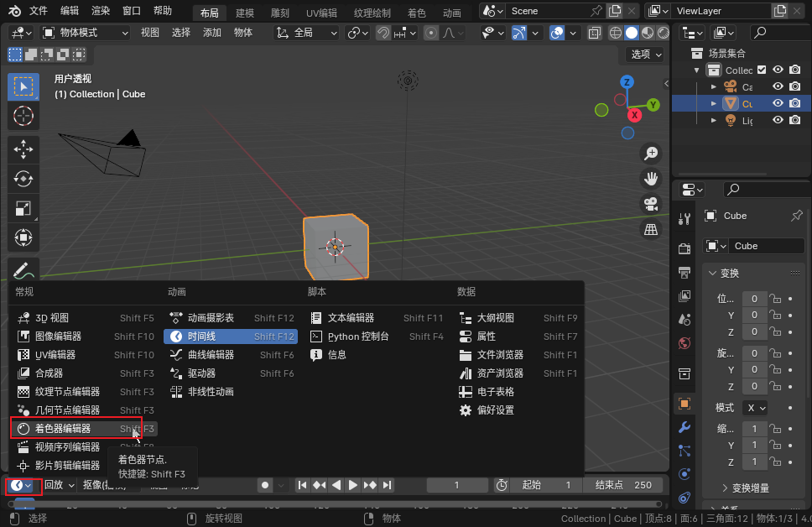Toggle lock on Location X property
The width and height of the screenshot is (812, 527).
776,299
